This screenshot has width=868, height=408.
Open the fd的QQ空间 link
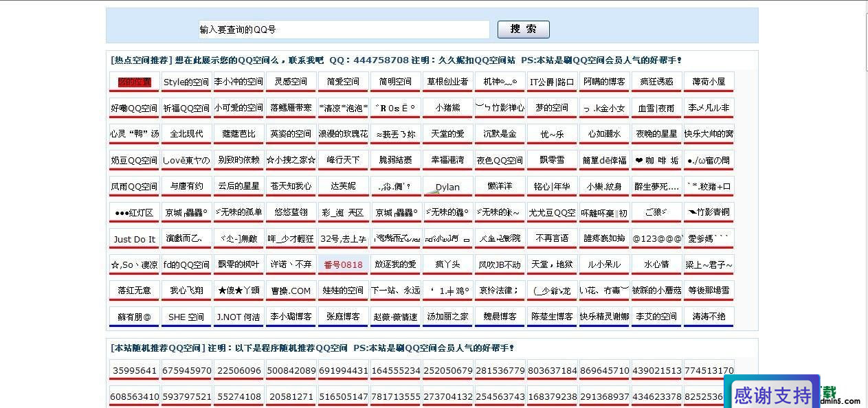click(x=186, y=264)
